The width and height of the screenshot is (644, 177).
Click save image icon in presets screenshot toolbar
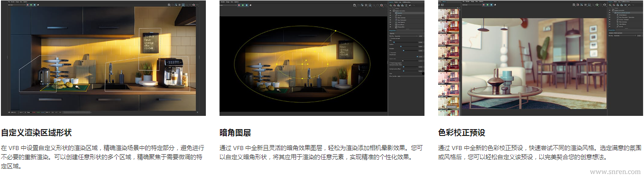click(574, 5)
